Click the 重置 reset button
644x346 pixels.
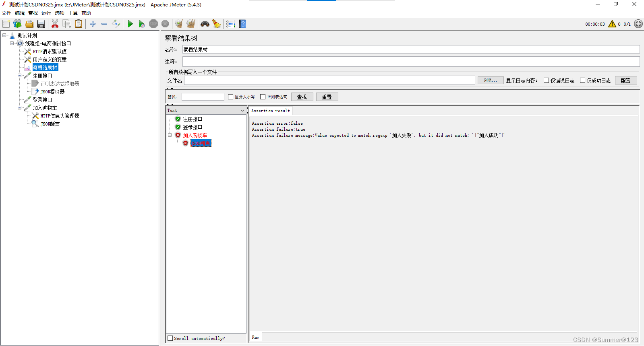(x=327, y=97)
